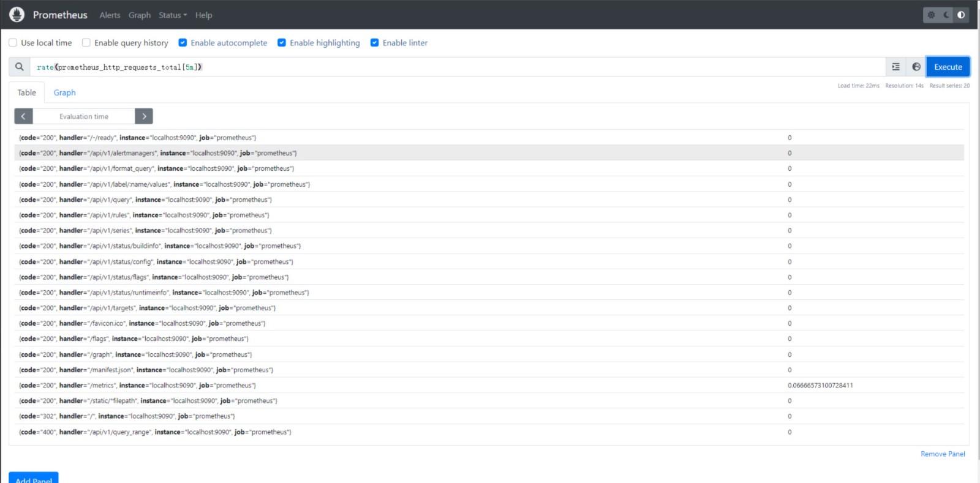Screen dimensions: 980x483
Task: Go to previous evaluation time arrow
Action: [23, 116]
